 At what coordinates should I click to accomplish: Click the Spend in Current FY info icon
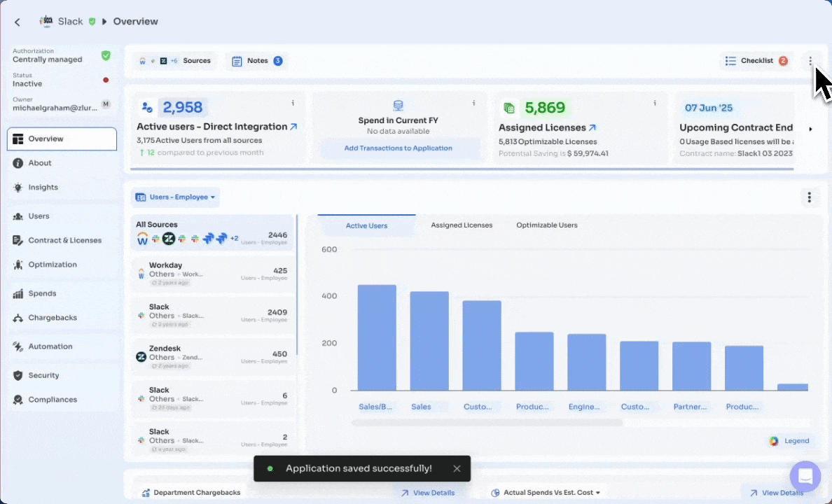pos(474,104)
